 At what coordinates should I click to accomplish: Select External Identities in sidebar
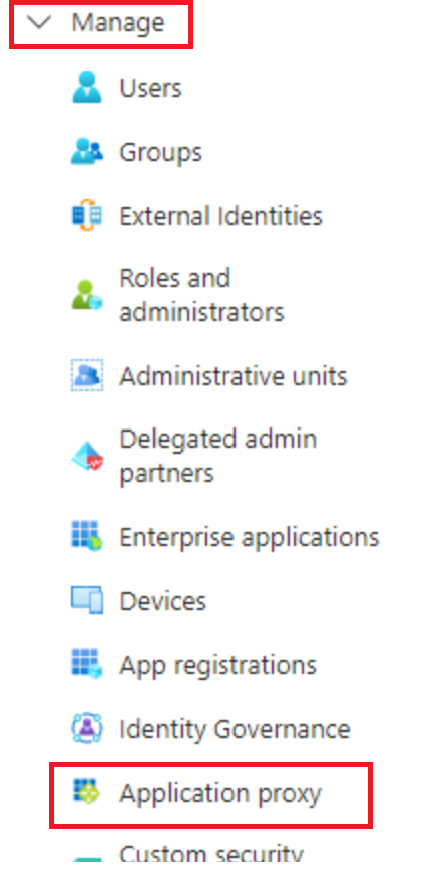point(221,216)
